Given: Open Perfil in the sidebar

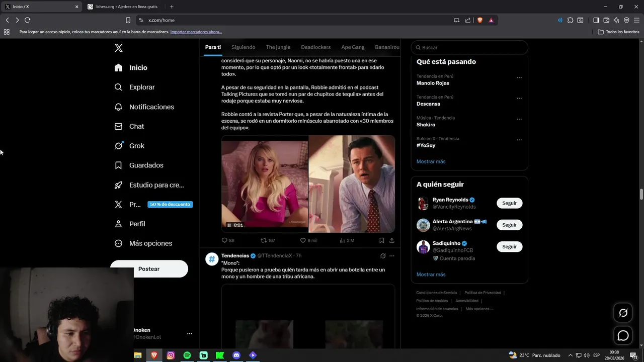Looking at the screenshot, I should tap(130, 224).
